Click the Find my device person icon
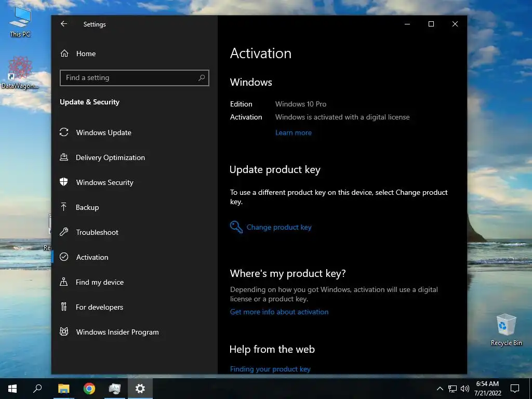The image size is (532, 399). pyautogui.click(x=63, y=282)
